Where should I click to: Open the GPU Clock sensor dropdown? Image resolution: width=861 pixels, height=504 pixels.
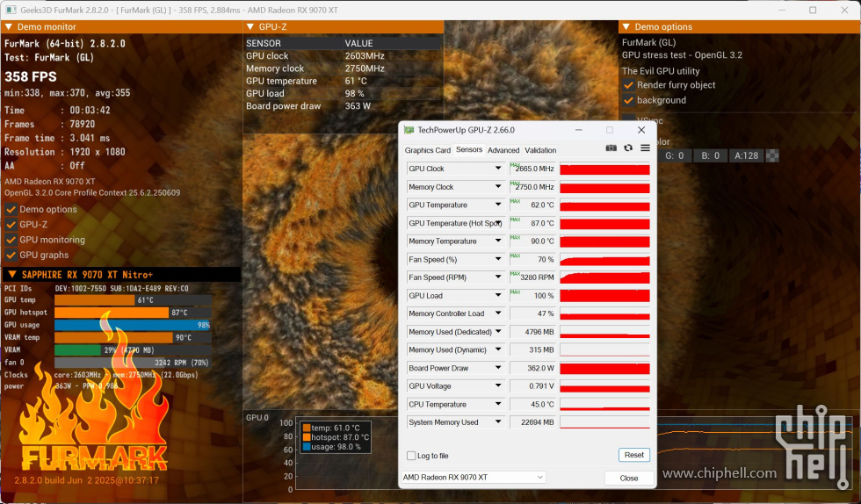click(498, 169)
